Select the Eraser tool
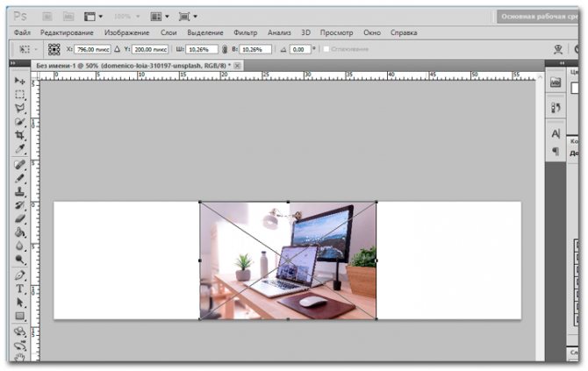588x371 pixels. click(19, 218)
